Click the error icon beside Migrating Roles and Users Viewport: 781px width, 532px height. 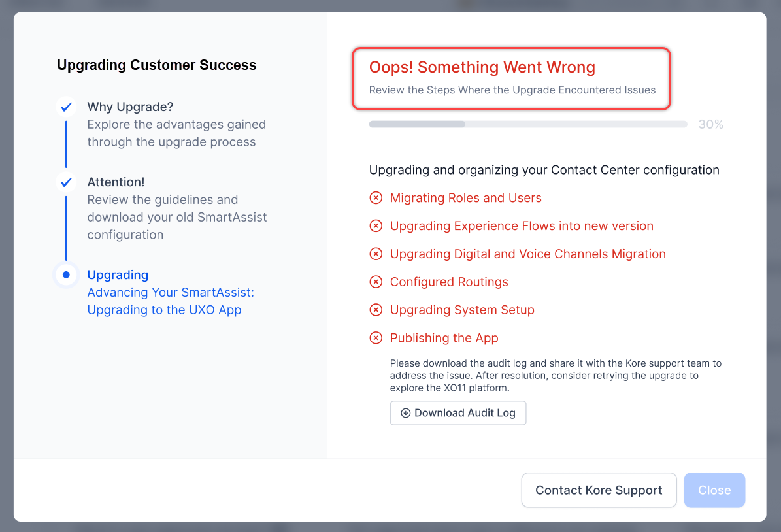(376, 198)
